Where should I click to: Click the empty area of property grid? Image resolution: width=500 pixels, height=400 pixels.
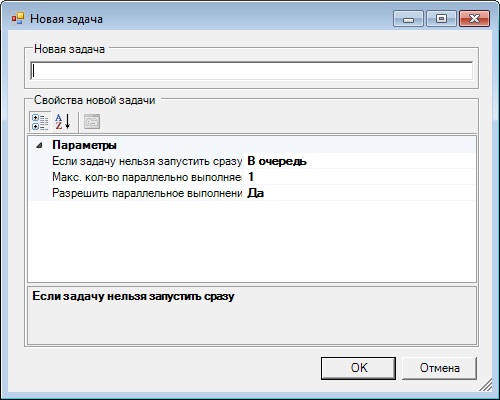tap(252, 242)
